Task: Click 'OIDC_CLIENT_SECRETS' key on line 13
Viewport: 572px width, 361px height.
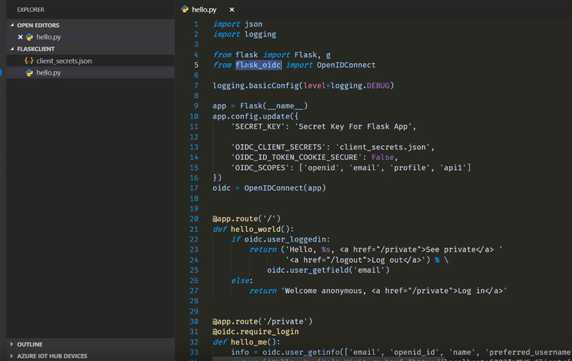Action: tap(278, 147)
